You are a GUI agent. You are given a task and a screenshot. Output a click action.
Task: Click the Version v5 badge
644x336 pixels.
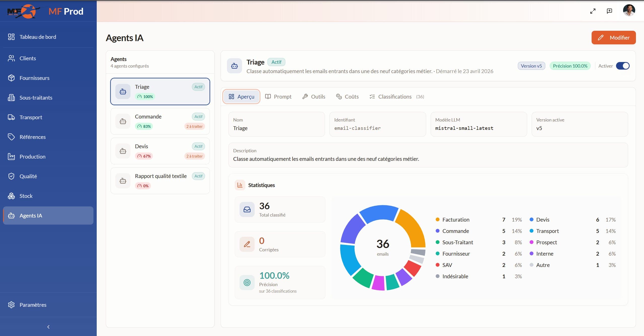coord(531,66)
